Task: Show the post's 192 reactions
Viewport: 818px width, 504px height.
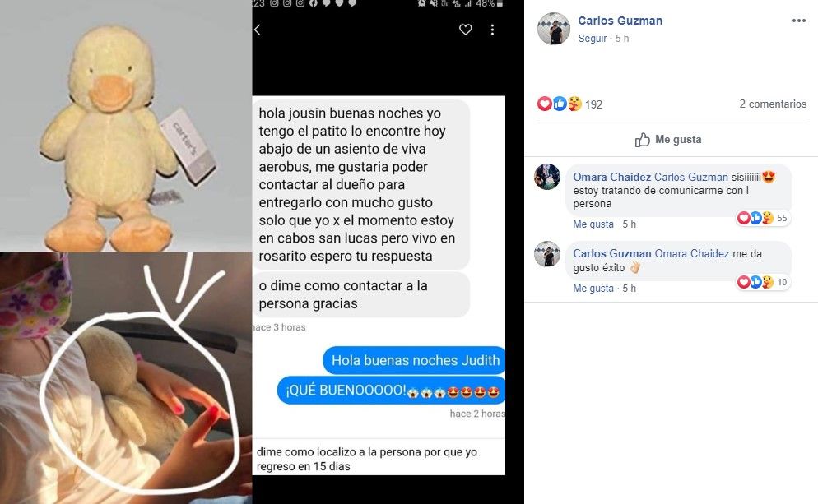Action: (569, 104)
